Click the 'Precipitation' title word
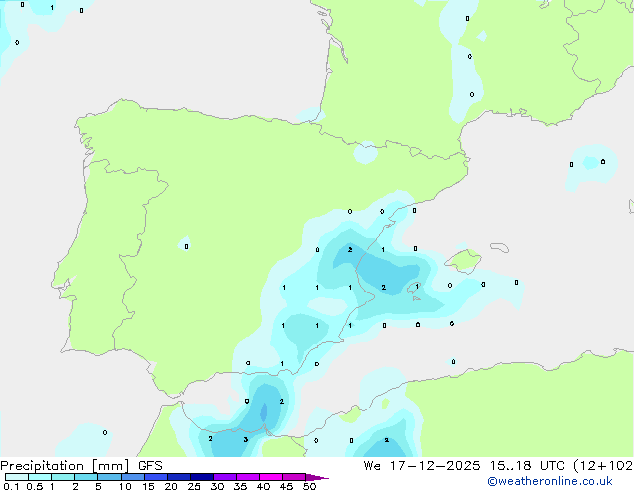The image size is (634, 490). click(42, 466)
